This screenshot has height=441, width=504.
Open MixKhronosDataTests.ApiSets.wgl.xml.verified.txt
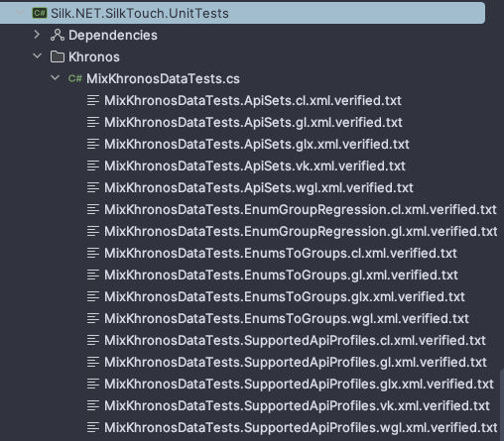click(259, 187)
